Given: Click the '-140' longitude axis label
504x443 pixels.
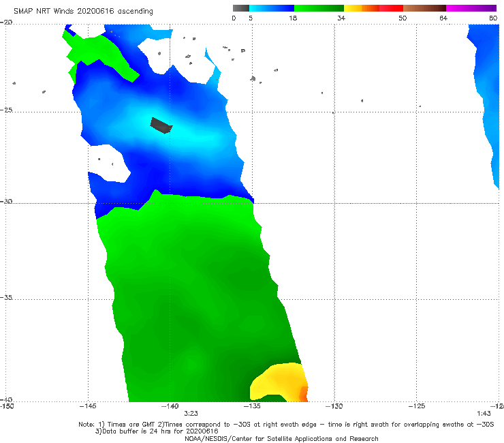Looking at the screenshot, I should point(170,406).
